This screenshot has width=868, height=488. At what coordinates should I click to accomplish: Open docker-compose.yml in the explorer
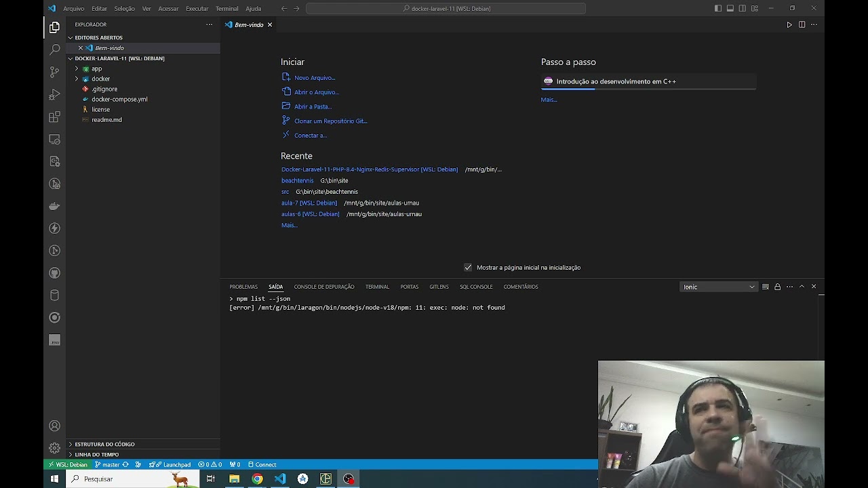point(119,99)
